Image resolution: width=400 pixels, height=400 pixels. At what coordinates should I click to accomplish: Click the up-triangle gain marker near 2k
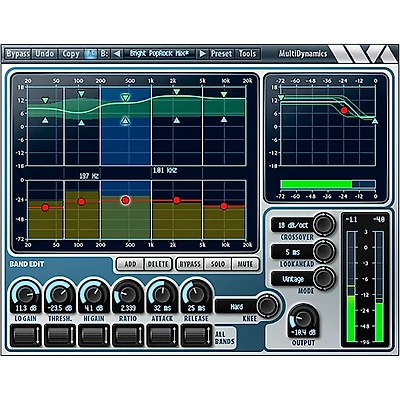pyautogui.click(x=176, y=120)
